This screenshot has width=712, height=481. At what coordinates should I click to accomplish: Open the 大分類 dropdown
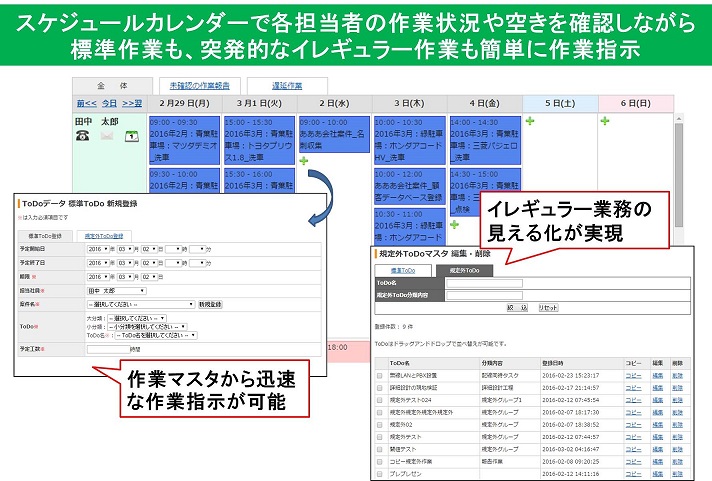coord(137,318)
